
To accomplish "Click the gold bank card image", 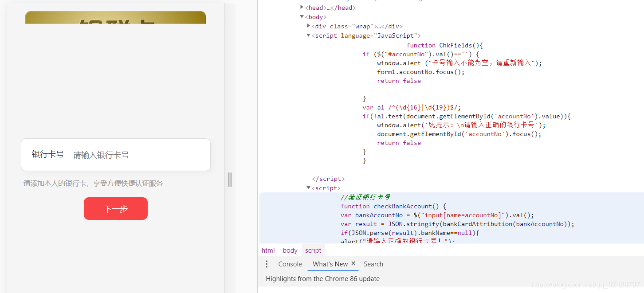I will (116, 18).
